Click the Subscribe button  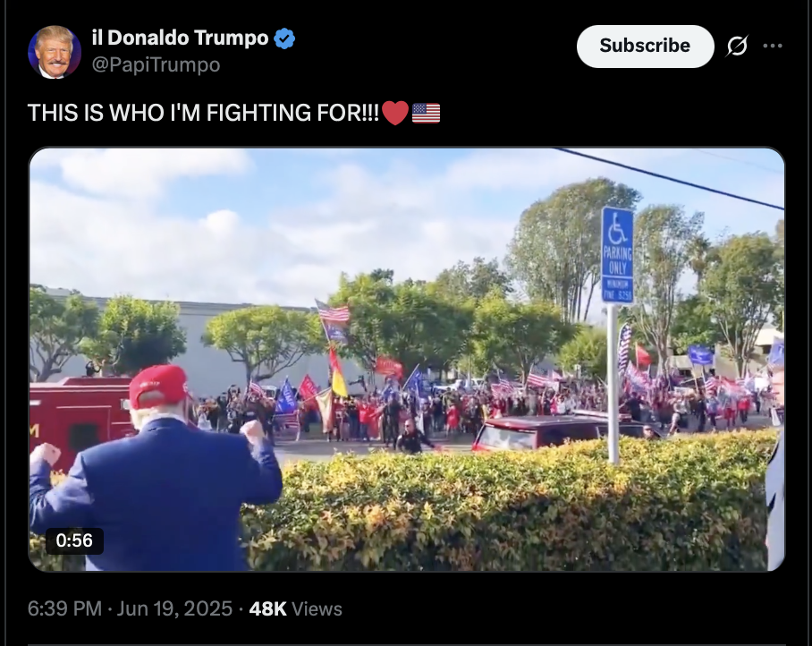(x=646, y=47)
